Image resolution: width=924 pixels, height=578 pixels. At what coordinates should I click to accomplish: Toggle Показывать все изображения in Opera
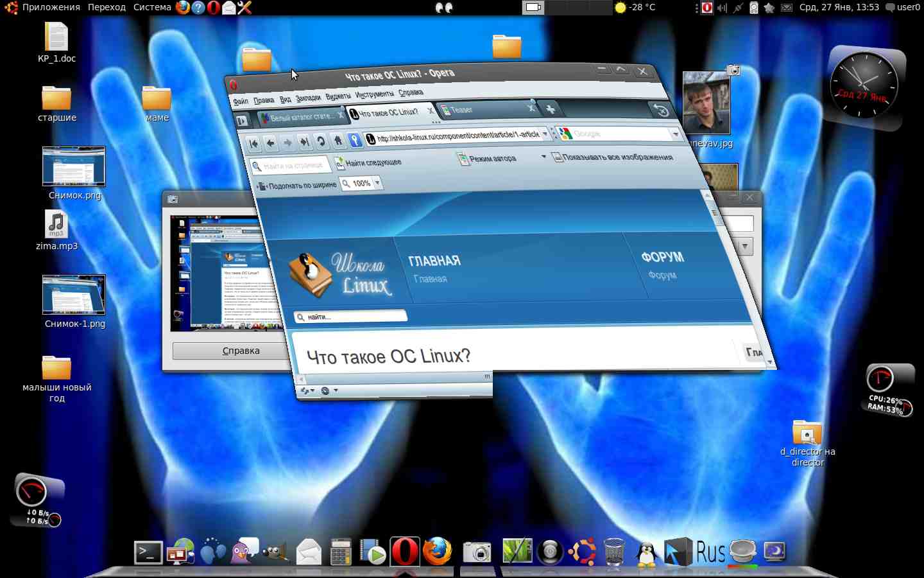pos(612,157)
